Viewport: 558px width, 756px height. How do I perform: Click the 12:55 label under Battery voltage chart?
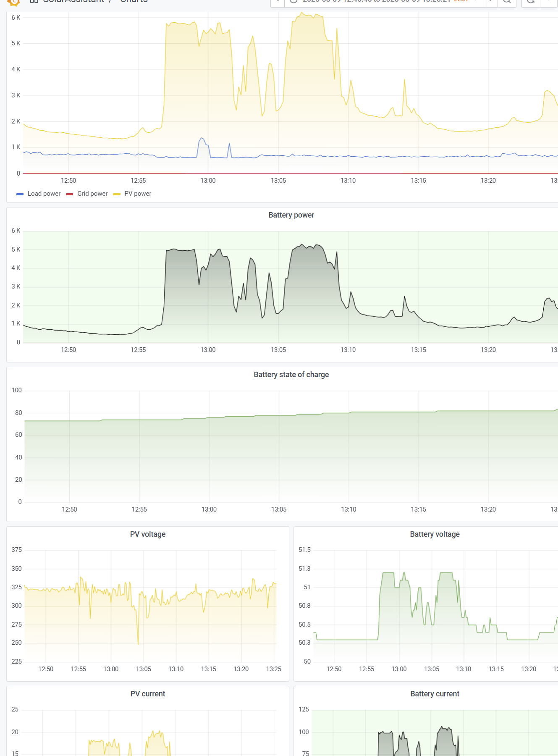click(367, 669)
